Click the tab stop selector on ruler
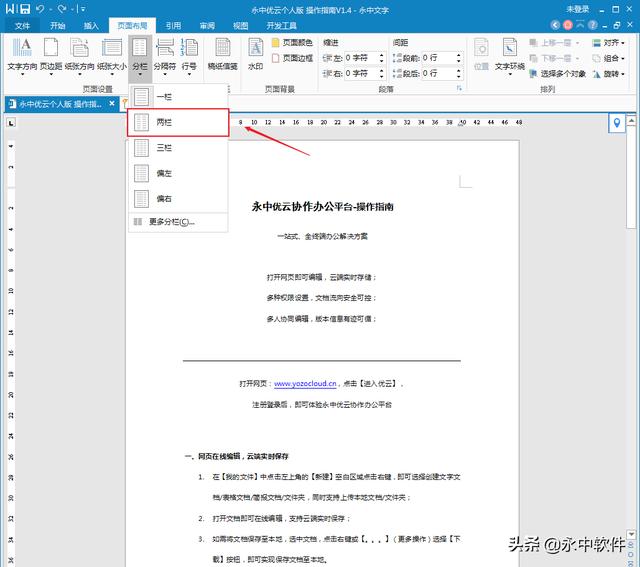This screenshot has height=567, width=640. 11,122
